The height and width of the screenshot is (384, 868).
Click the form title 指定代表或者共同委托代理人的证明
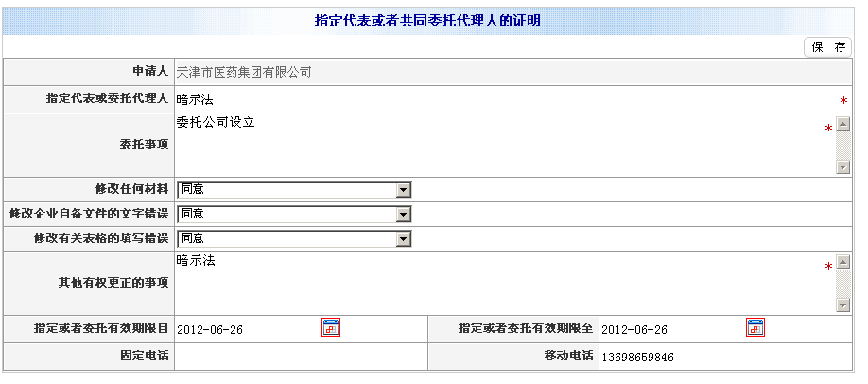(x=427, y=20)
